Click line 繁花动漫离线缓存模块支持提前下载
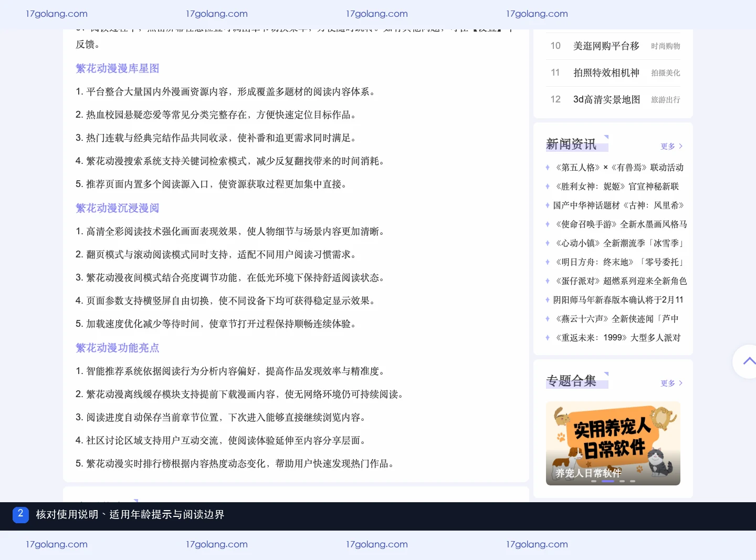The image size is (756, 560). coord(241,395)
